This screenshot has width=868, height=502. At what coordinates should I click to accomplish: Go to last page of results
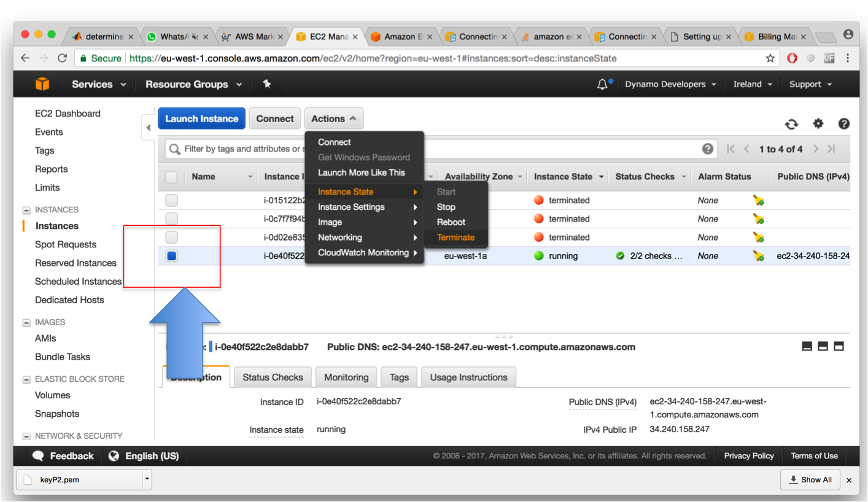pos(831,149)
